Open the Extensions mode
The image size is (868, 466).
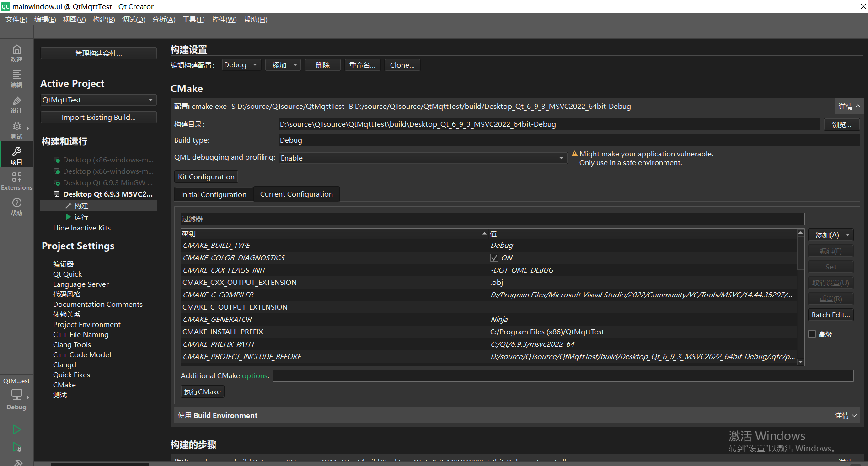[x=16, y=181]
